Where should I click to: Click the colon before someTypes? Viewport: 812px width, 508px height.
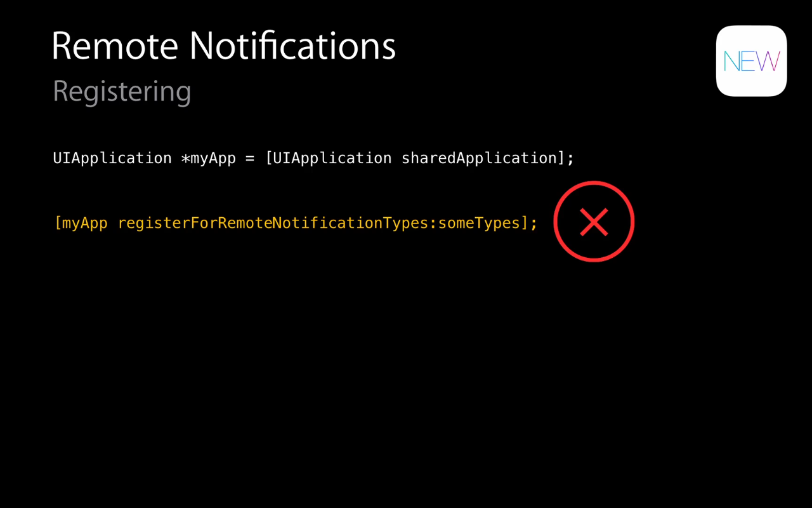pyautogui.click(x=433, y=224)
